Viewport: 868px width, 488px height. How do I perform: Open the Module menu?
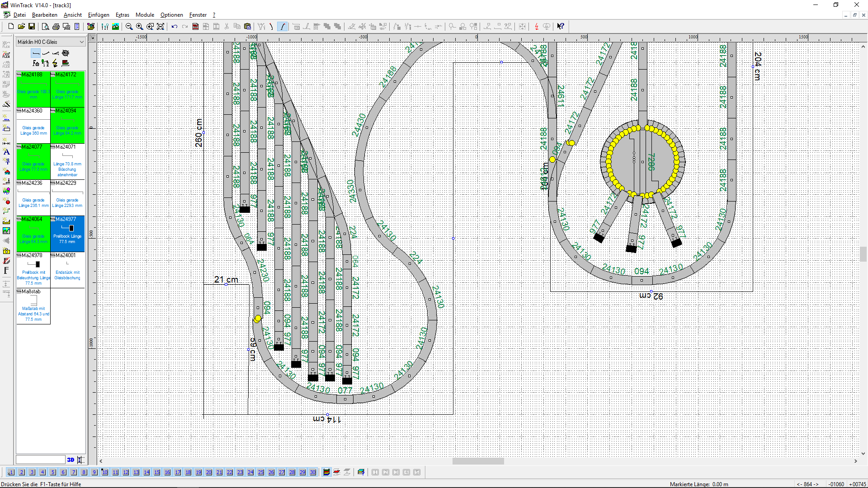tap(145, 15)
